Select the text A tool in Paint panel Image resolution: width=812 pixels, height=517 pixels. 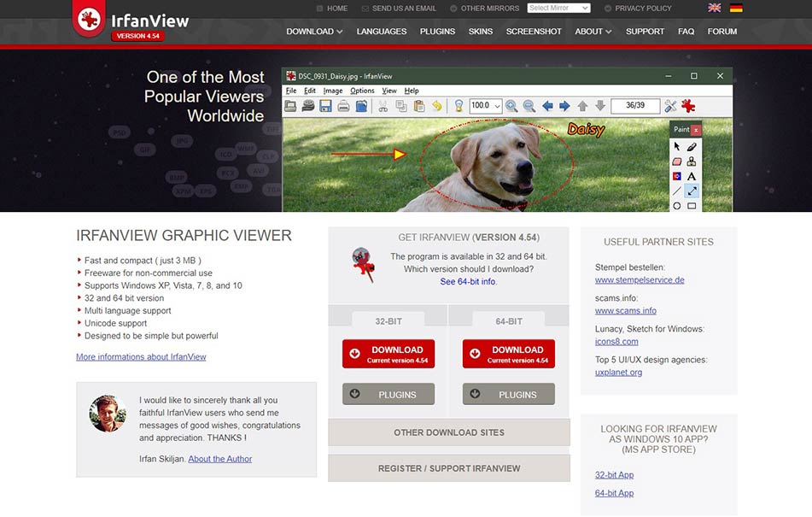[692, 176]
